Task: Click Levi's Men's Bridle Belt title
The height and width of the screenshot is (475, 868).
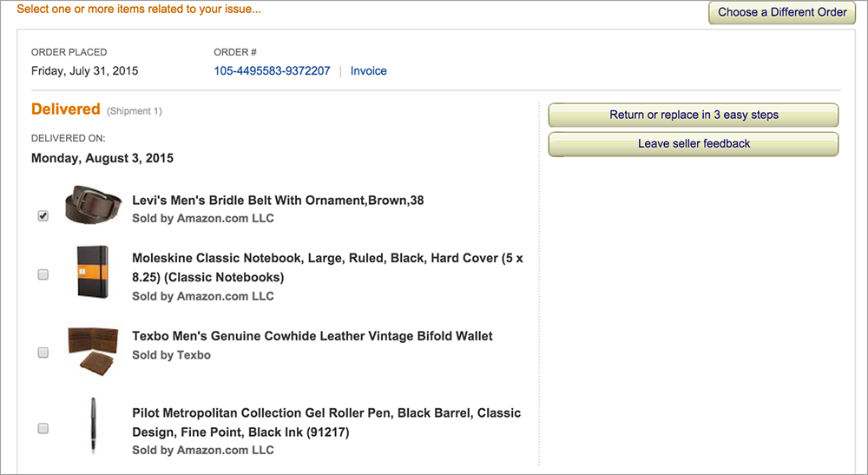Action: coord(278,201)
